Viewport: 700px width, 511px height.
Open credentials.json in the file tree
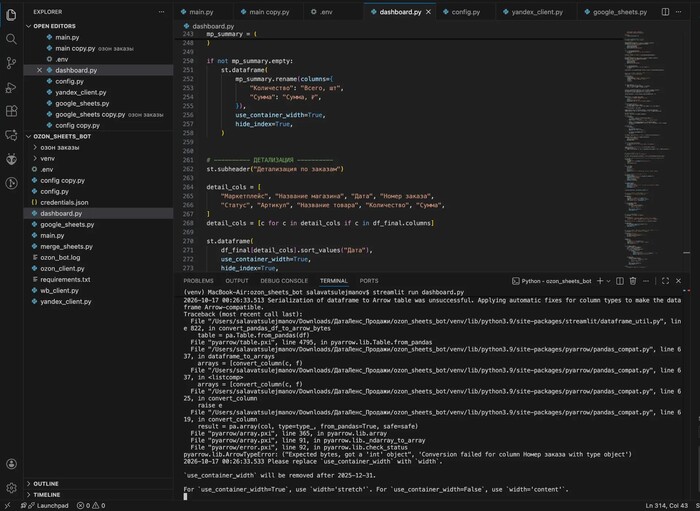[x=98, y=202]
